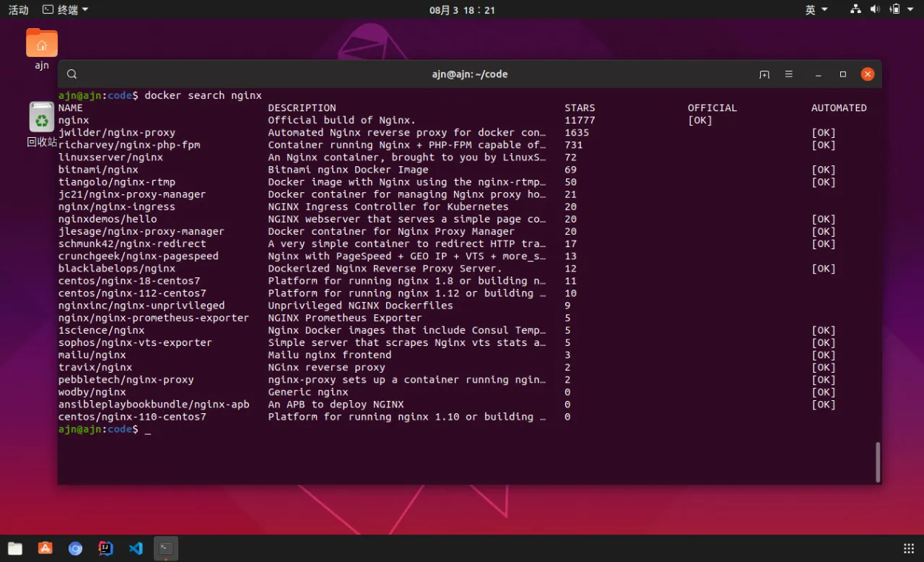Open the terminal search icon

(71, 74)
